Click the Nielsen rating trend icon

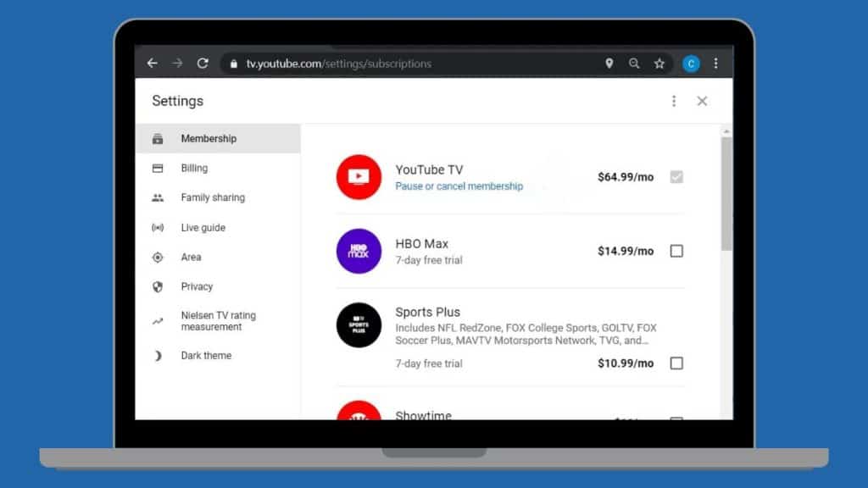point(158,321)
